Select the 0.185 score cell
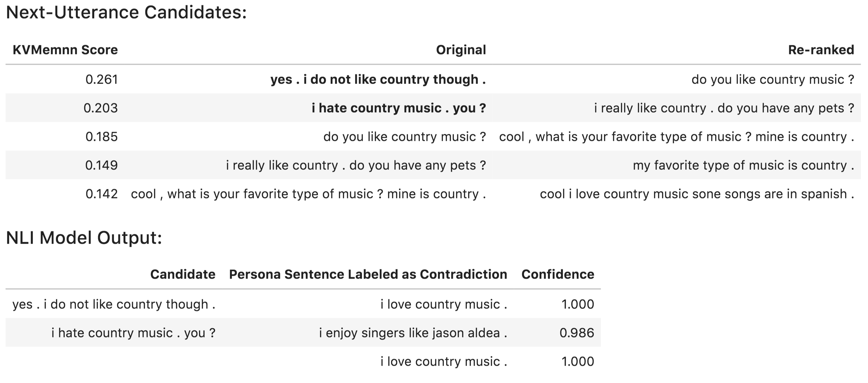This screenshot has height=383, width=868. coord(101,137)
